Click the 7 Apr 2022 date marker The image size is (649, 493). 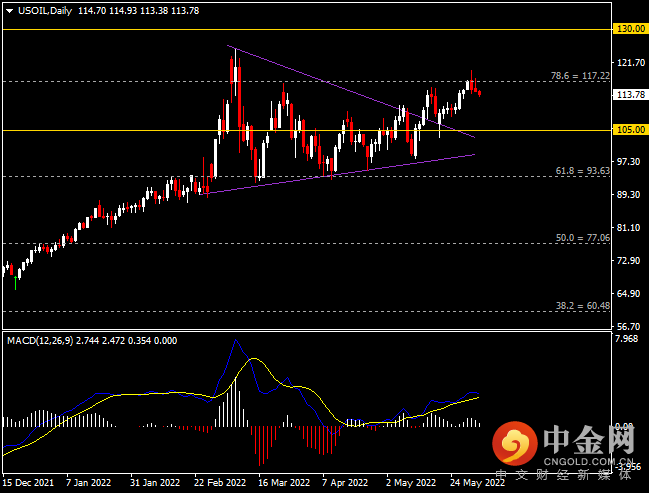pyautogui.click(x=345, y=483)
